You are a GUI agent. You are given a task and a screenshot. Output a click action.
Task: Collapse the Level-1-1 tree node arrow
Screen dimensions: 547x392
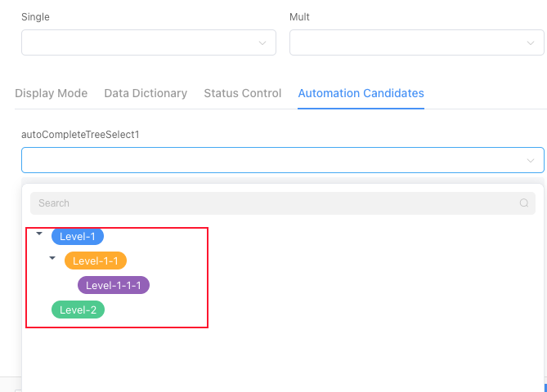click(52, 259)
